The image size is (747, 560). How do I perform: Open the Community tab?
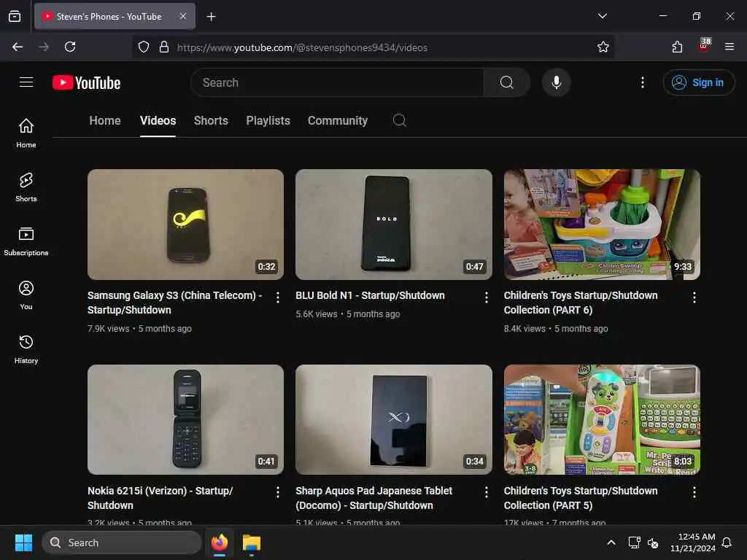(x=337, y=120)
